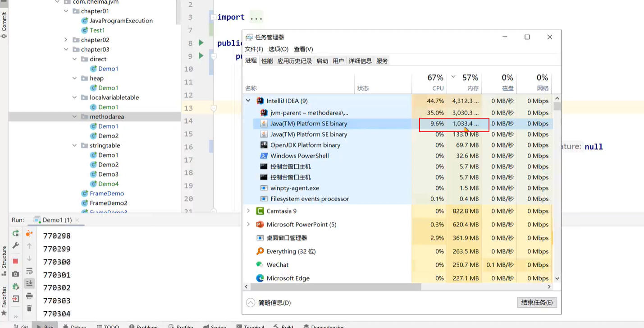The height and width of the screenshot is (328, 644).
Task: Click the Rerun Demo1 icon in Run panel
Action: (x=16, y=233)
